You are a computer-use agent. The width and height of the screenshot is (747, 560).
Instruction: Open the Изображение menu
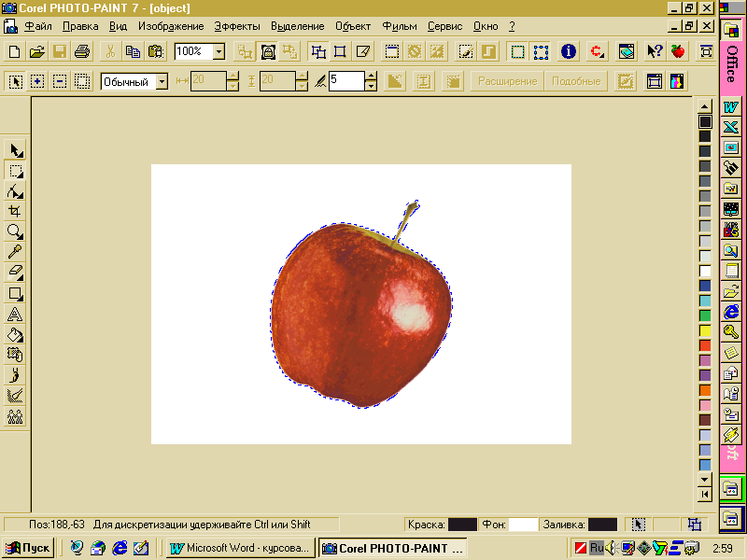click(x=171, y=26)
